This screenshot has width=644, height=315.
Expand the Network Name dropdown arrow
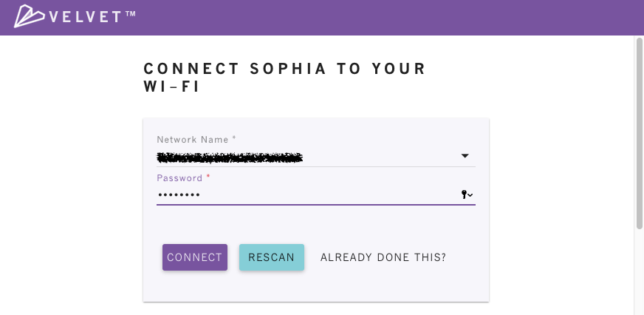(x=465, y=156)
